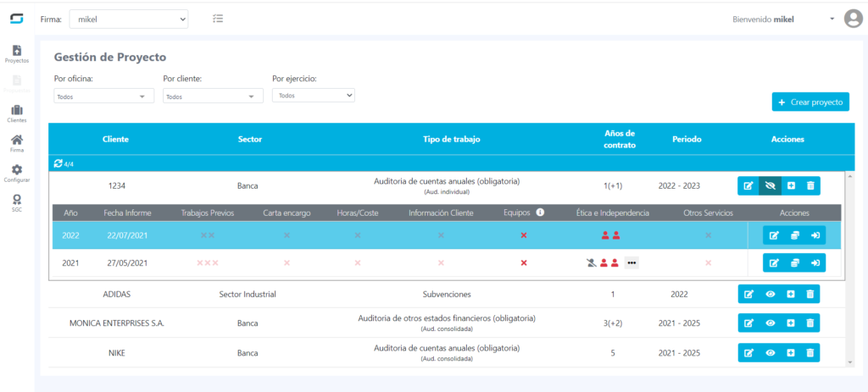Select the client name ADIDAS
Screen dimensions: 868x392
pos(115,294)
